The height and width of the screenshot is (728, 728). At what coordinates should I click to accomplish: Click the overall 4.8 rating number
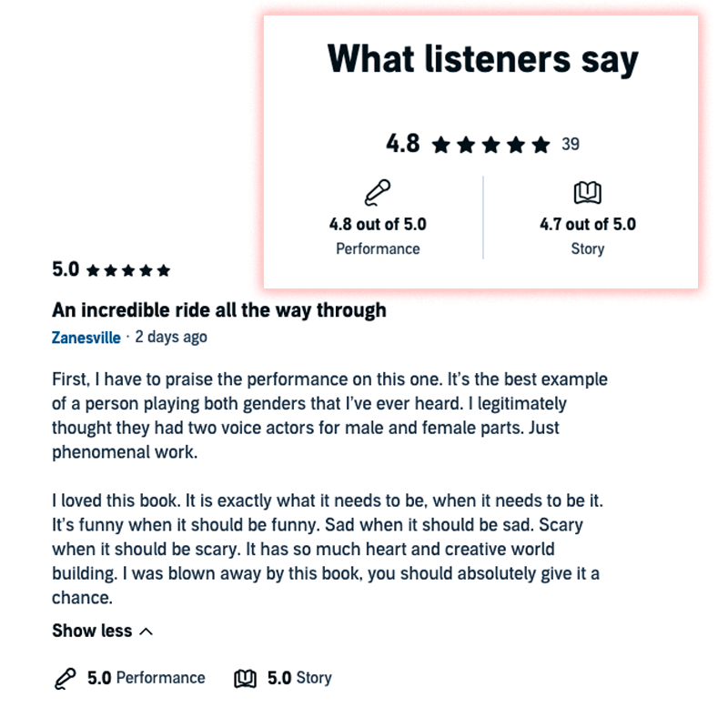pyautogui.click(x=402, y=144)
